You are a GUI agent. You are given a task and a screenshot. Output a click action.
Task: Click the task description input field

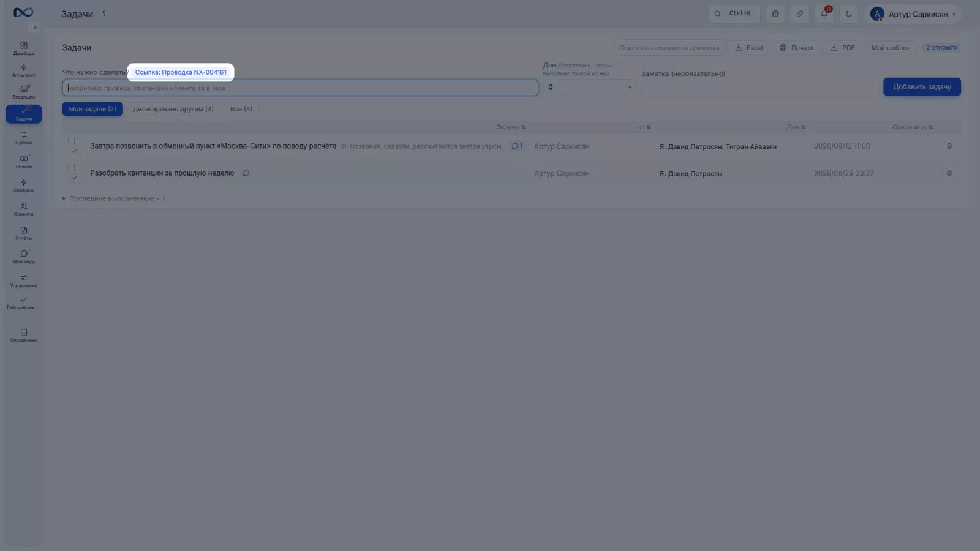(300, 88)
